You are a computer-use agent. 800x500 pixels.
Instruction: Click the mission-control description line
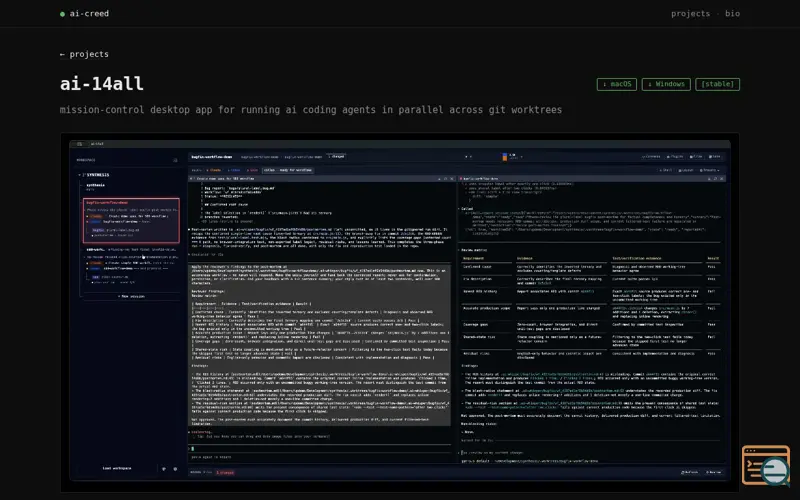(311, 110)
